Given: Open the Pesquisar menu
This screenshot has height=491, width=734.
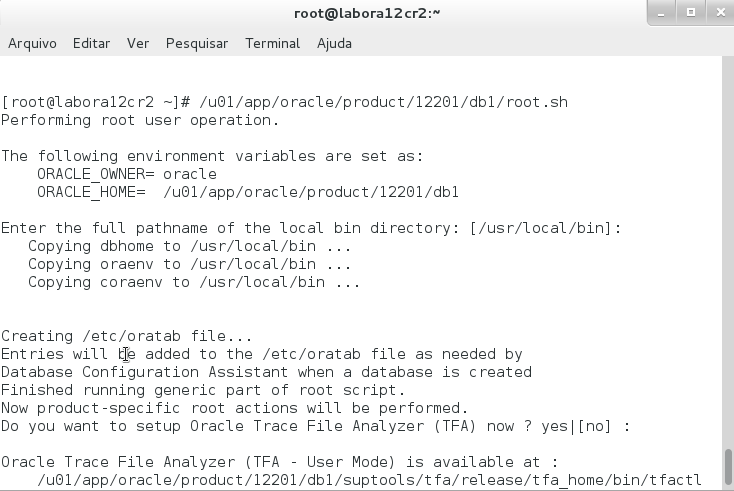Looking at the screenshot, I should point(197,43).
